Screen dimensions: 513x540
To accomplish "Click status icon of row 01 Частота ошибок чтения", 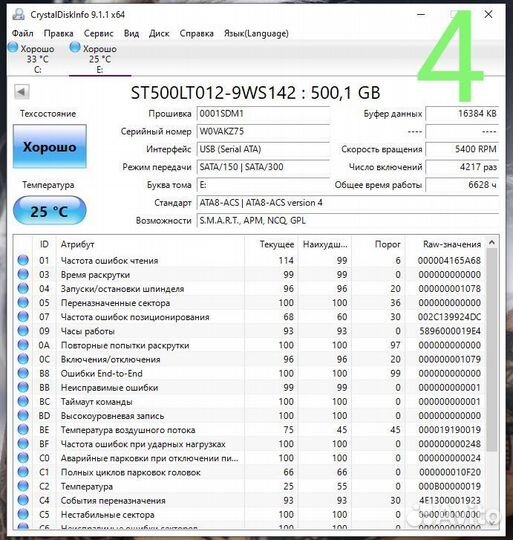I will (23, 260).
